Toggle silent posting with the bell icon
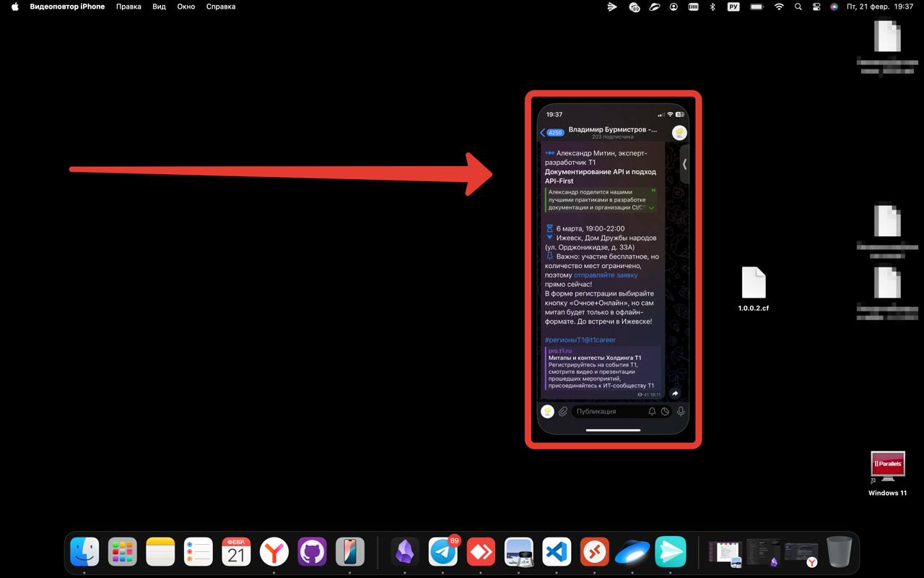Image resolution: width=924 pixels, height=578 pixels. click(652, 411)
